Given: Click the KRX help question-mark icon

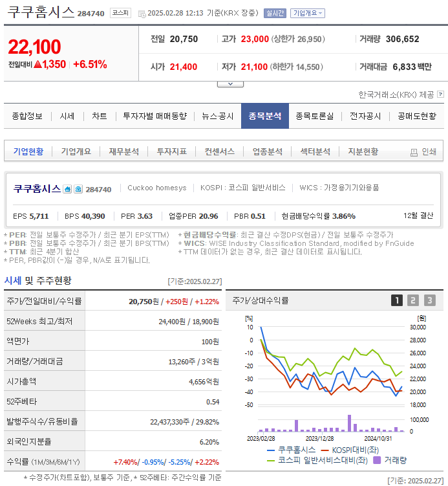Looking at the screenshot, I should point(440,94).
